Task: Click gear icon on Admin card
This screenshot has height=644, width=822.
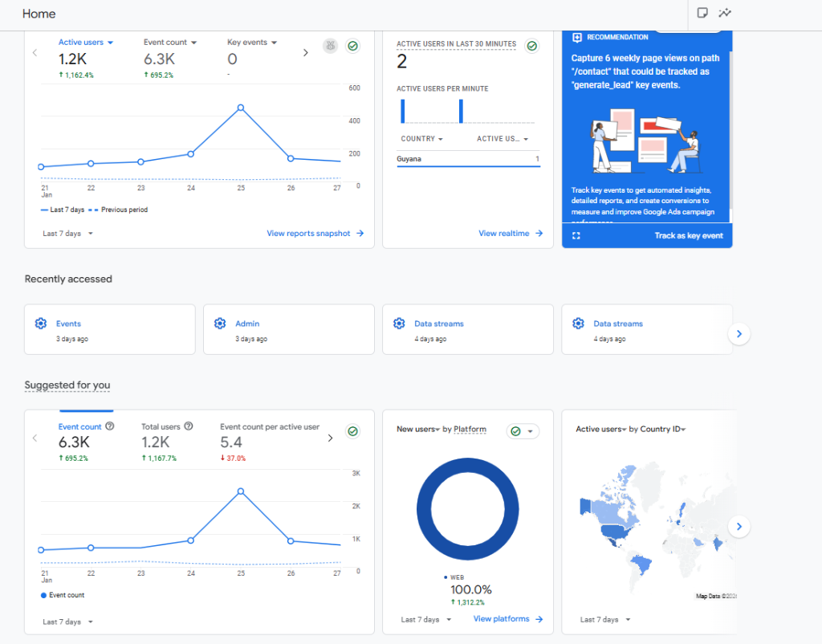Action: pos(220,324)
